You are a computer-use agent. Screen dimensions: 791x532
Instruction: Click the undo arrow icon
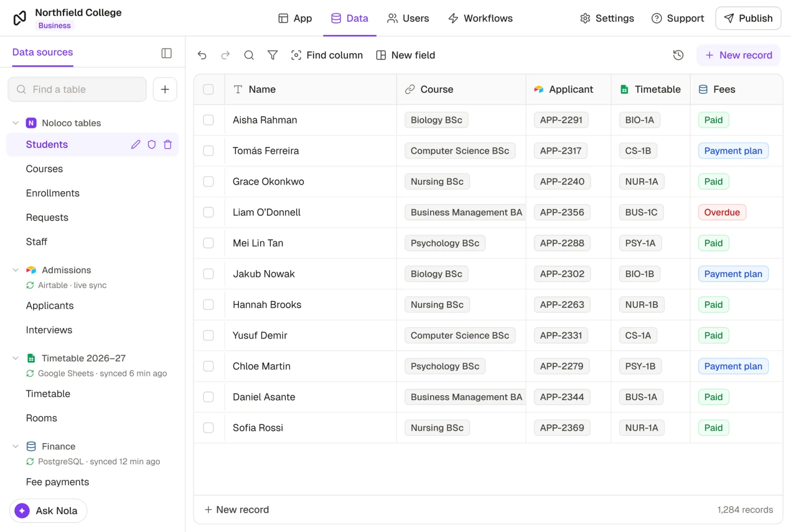[202, 55]
